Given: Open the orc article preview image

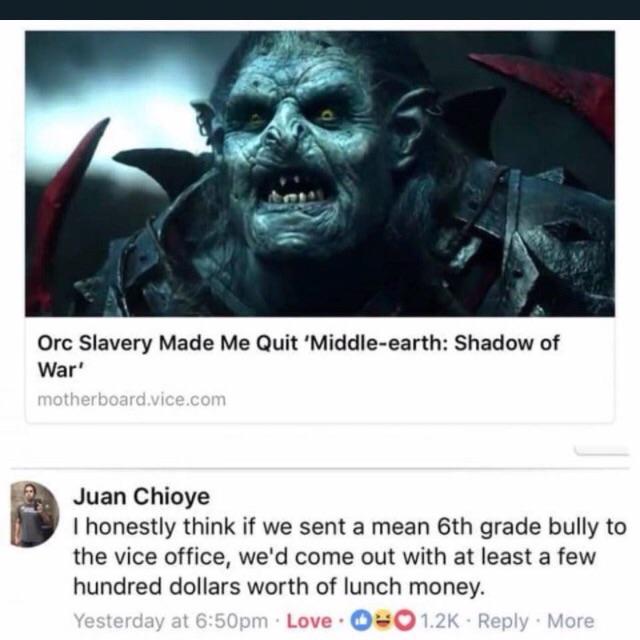Looking at the screenshot, I should [x=320, y=173].
